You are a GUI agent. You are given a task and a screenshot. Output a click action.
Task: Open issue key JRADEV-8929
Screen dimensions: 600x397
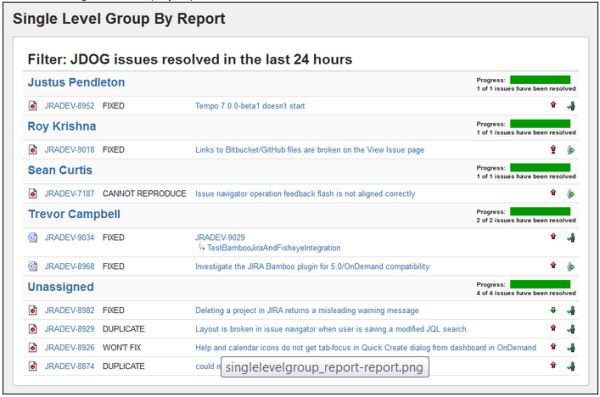(x=69, y=329)
